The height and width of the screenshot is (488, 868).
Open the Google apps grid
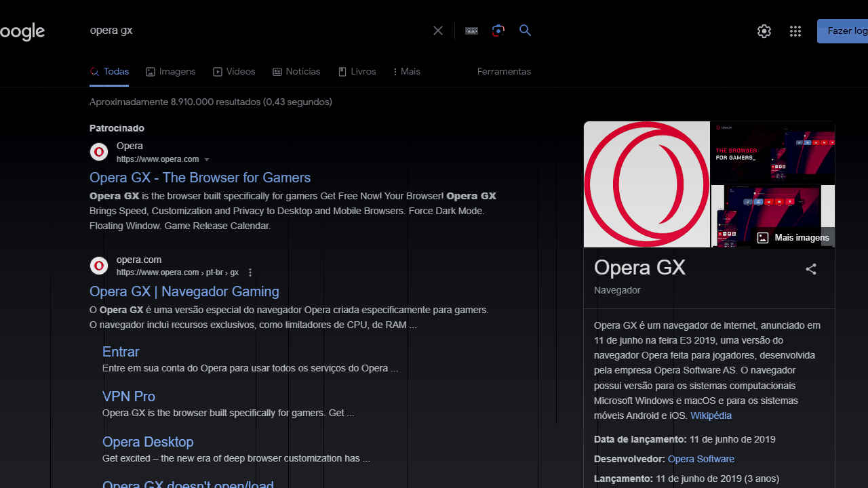(x=795, y=31)
